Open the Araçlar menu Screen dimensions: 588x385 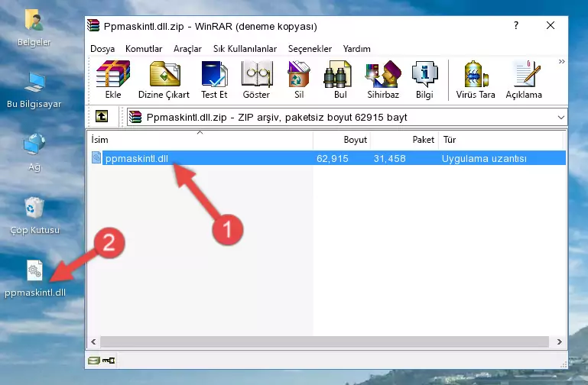pos(187,49)
